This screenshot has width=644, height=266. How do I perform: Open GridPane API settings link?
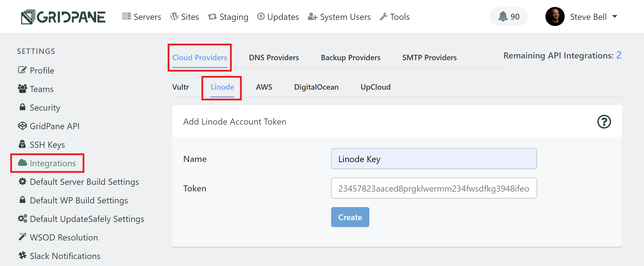click(x=49, y=126)
